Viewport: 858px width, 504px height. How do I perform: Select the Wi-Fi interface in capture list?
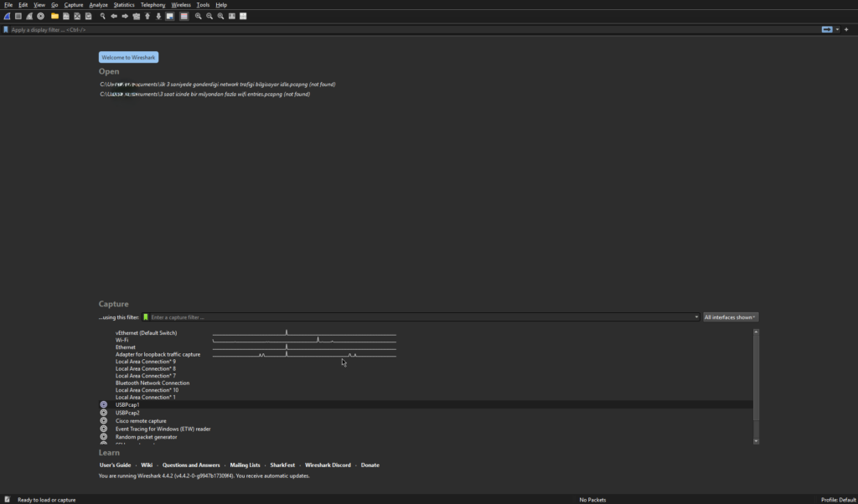click(x=122, y=340)
